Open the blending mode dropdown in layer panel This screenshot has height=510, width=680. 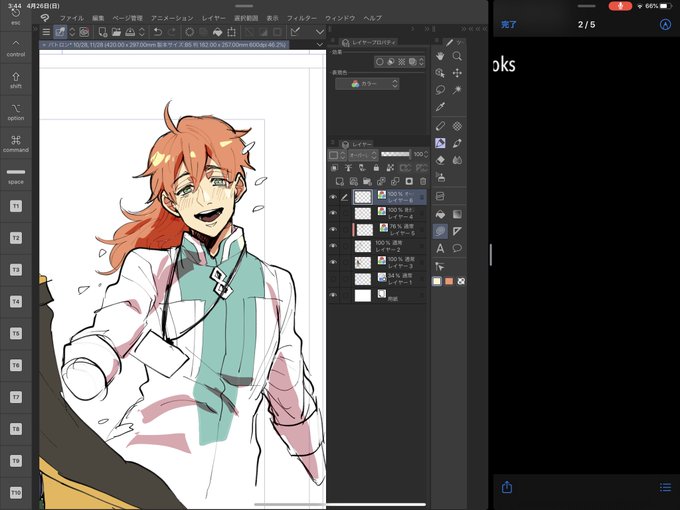(363, 155)
